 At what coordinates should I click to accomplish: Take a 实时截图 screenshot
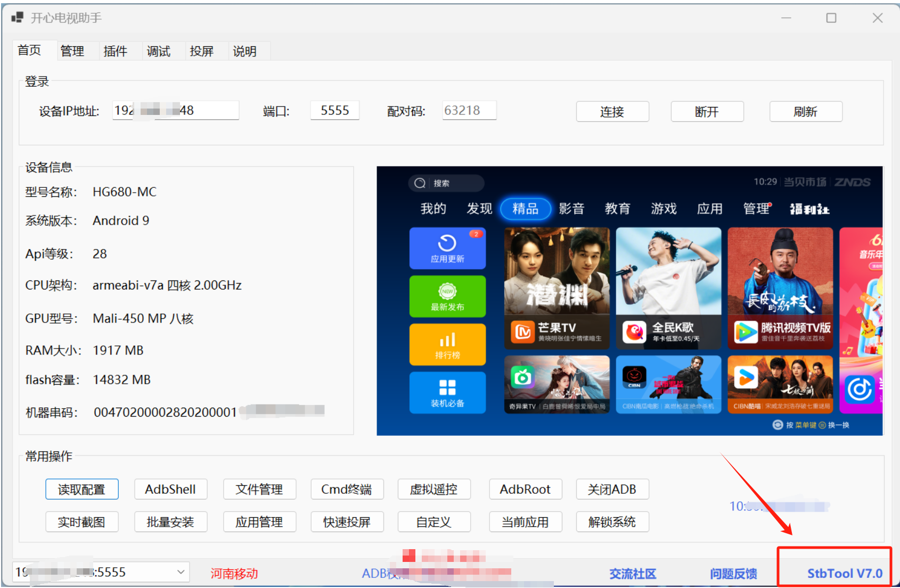tap(81, 522)
